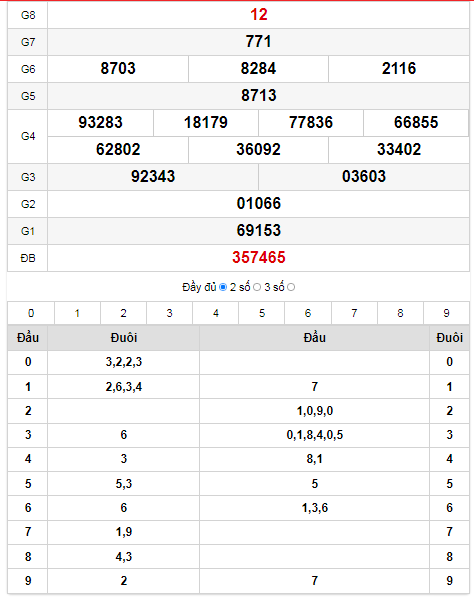
Task: Click digit 1 in the number filter row
Action: pyautogui.click(x=77, y=313)
